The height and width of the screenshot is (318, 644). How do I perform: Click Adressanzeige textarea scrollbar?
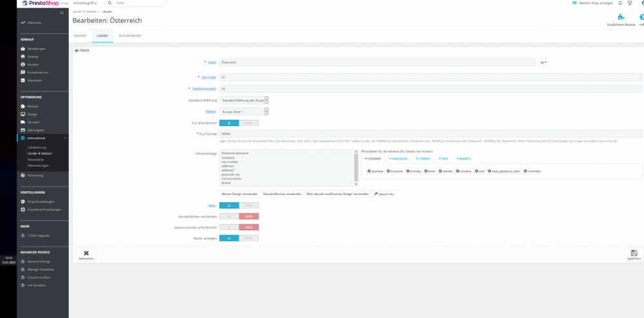(356, 167)
